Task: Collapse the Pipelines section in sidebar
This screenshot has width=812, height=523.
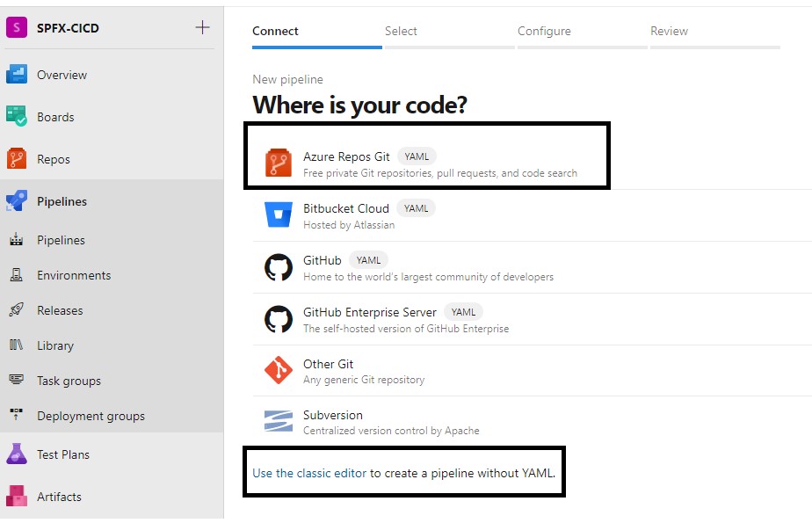Action: coord(62,201)
